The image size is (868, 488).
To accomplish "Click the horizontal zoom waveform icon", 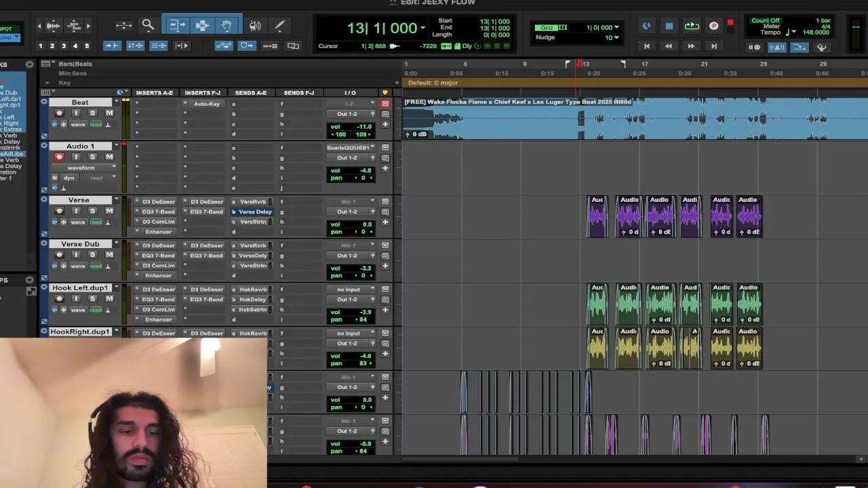I will tap(54, 26).
